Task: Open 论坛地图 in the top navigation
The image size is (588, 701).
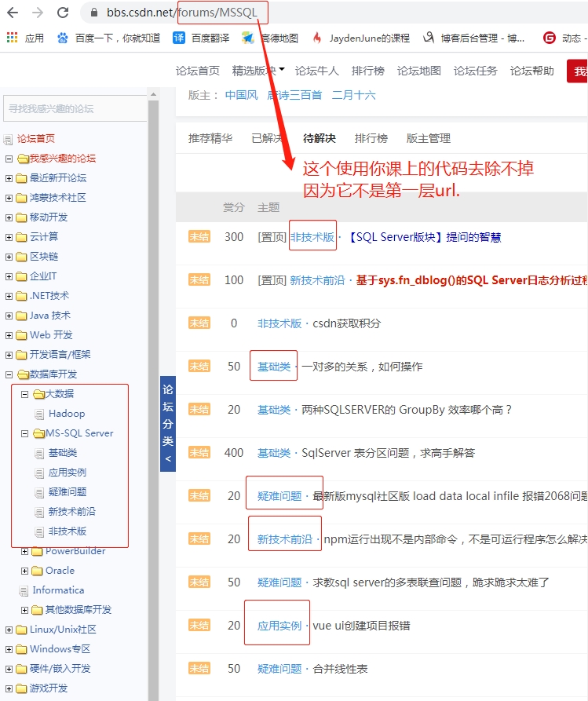Action: pyautogui.click(x=419, y=71)
